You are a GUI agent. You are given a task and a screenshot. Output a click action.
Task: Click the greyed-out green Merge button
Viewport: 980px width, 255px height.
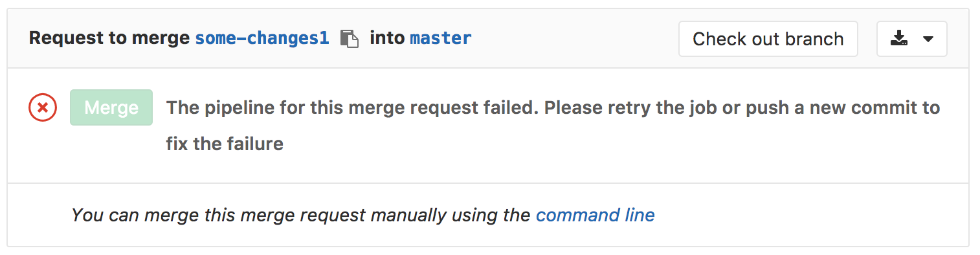pos(111,107)
